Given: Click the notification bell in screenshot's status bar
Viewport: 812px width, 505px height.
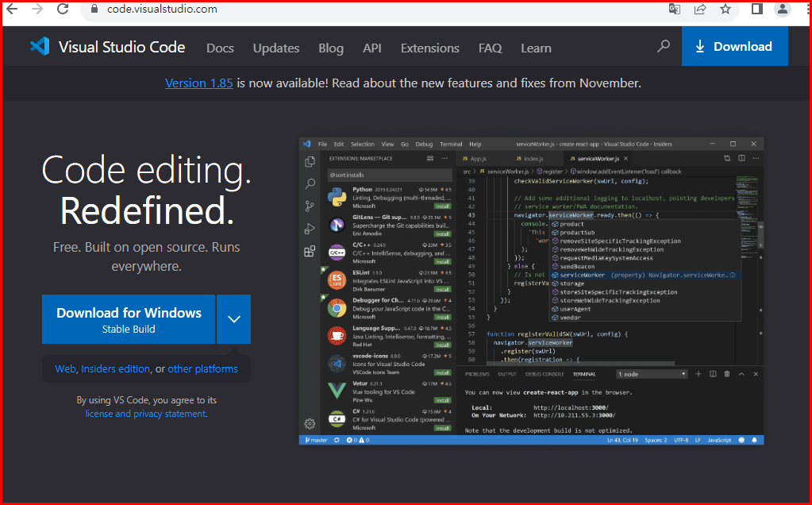Looking at the screenshot, I should pos(755,440).
